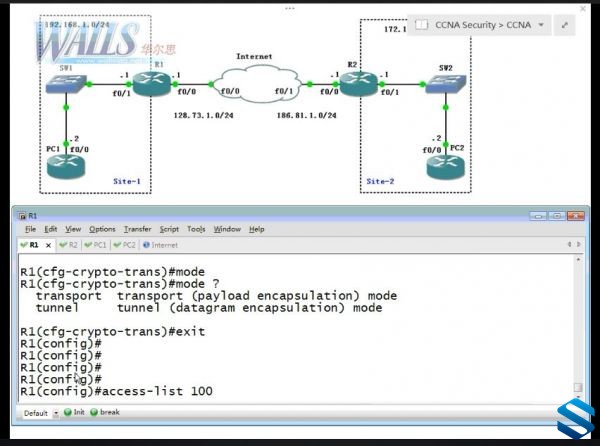
Task: Switch to the Internet session tab
Action: click(160, 245)
